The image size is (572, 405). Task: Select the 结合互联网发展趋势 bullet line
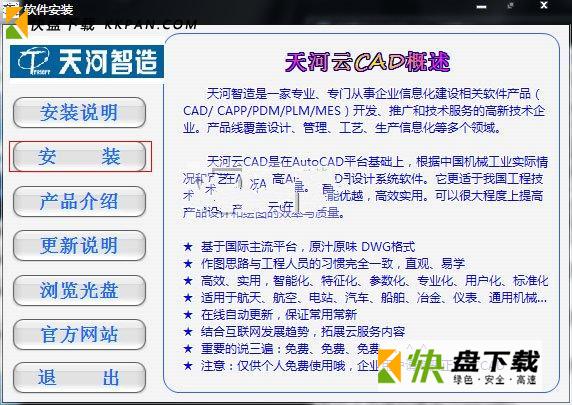(x=294, y=332)
